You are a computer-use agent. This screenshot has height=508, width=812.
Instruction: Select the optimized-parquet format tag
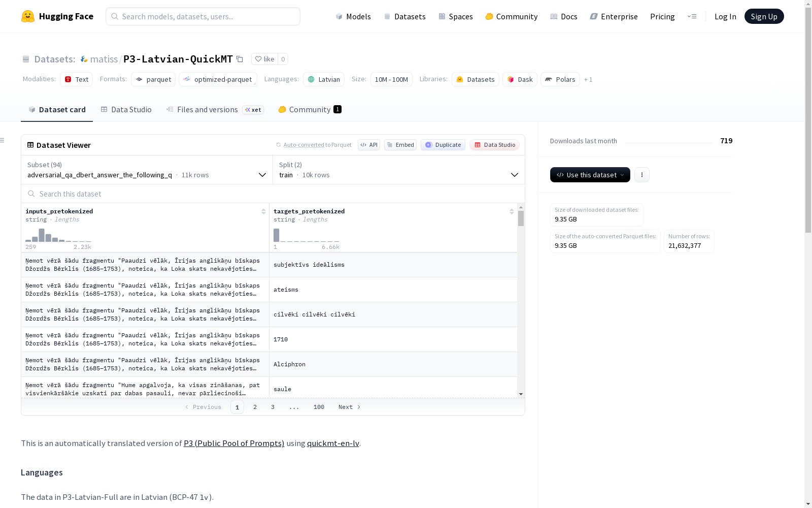pyautogui.click(x=218, y=79)
